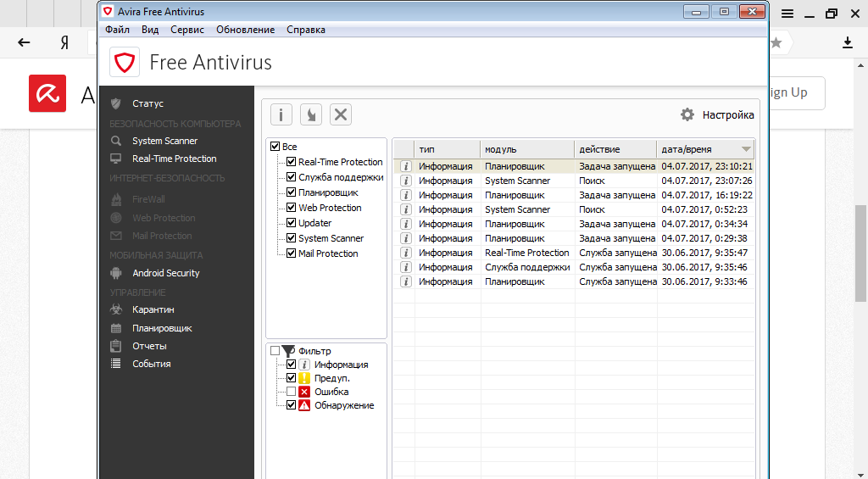Click the export events toolbar icon
The image size is (868, 479).
pyautogui.click(x=311, y=114)
